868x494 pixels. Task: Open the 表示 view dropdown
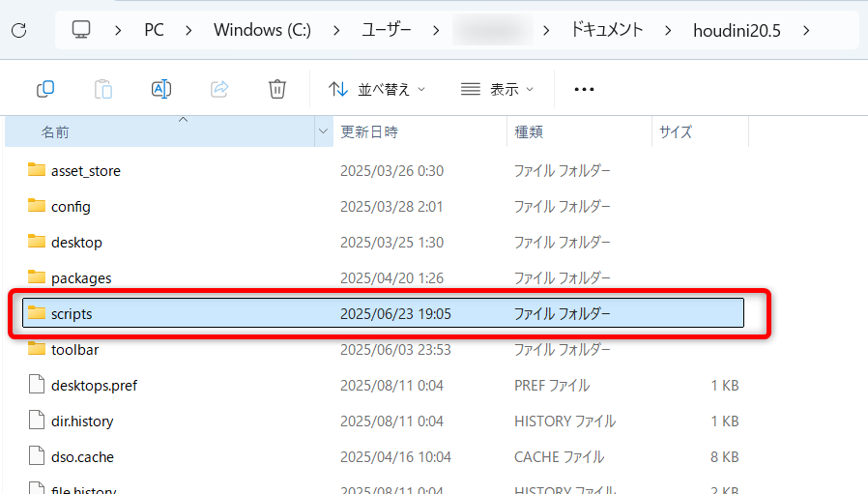tap(497, 89)
